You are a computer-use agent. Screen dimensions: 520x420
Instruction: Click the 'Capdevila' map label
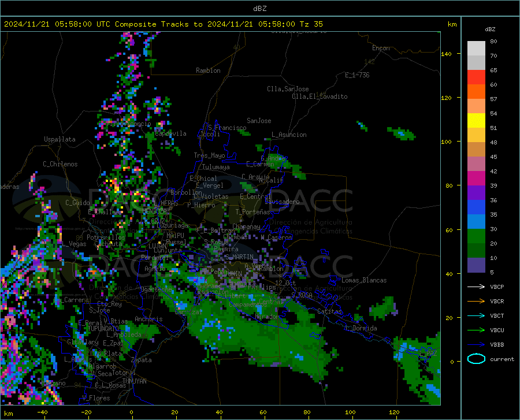point(170,133)
